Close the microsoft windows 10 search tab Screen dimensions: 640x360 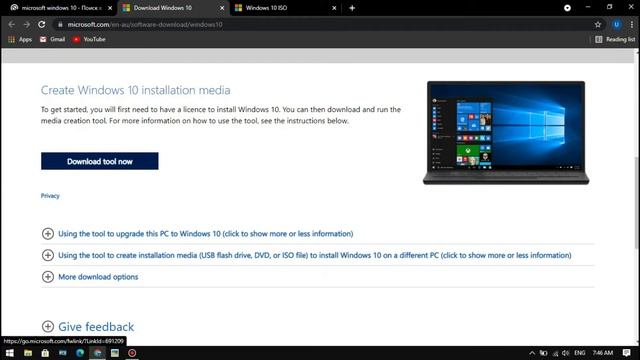pos(110,8)
